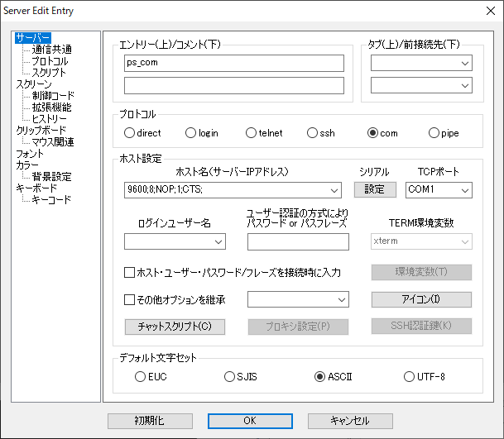This screenshot has height=439, width=504.
Task: Open the tab name dropdown
Action: 421,63
